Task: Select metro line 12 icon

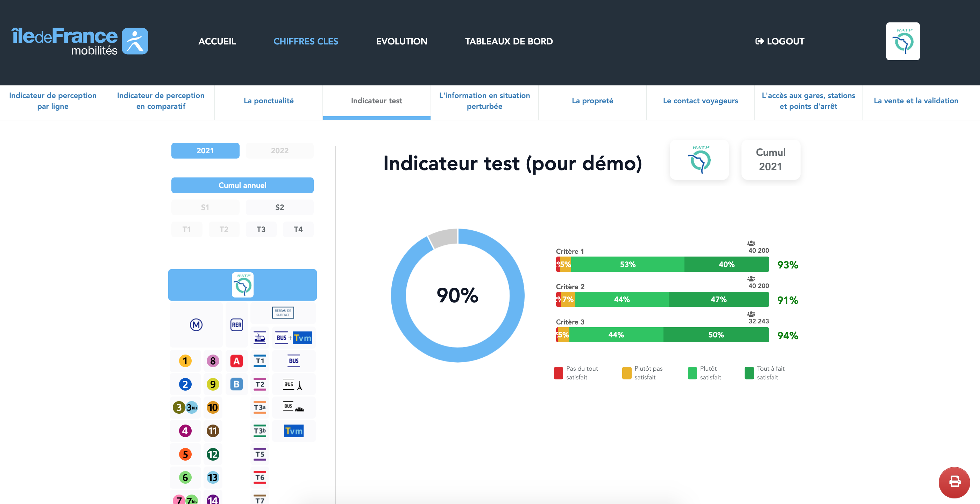Action: coord(213,454)
